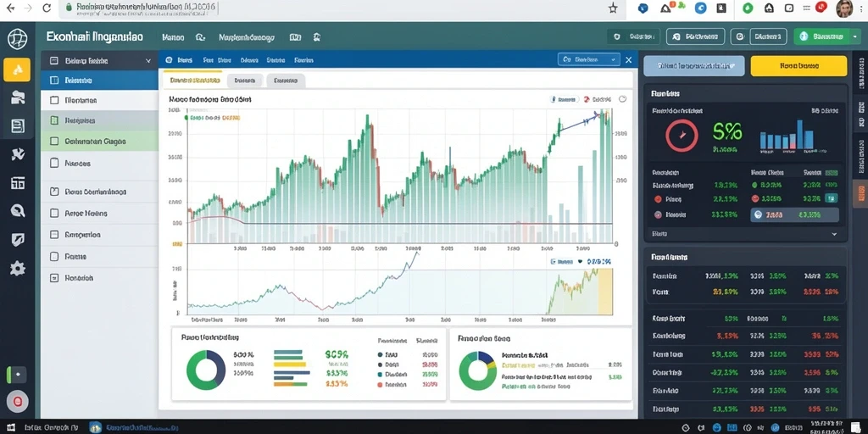
Task: Switch to the second grey chart subtab
Action: coord(286,81)
